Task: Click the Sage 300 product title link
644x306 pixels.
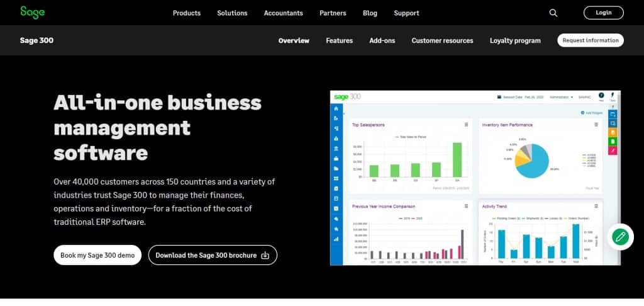Action: pyautogui.click(x=36, y=40)
